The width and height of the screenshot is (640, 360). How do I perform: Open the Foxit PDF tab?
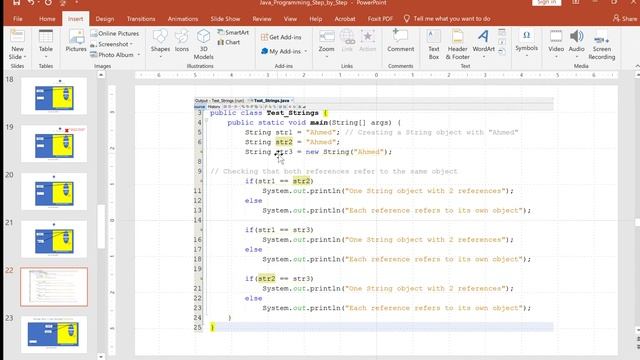(380, 19)
